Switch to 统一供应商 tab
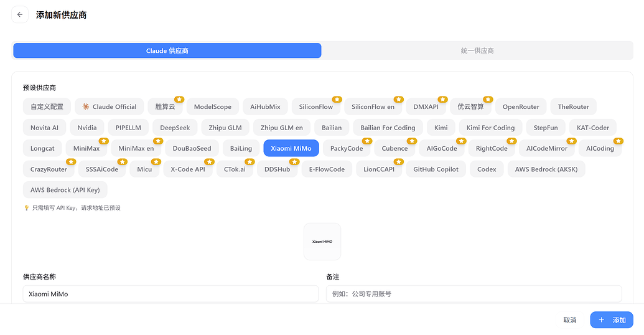Screen dimensions: 644x335 coord(477,50)
